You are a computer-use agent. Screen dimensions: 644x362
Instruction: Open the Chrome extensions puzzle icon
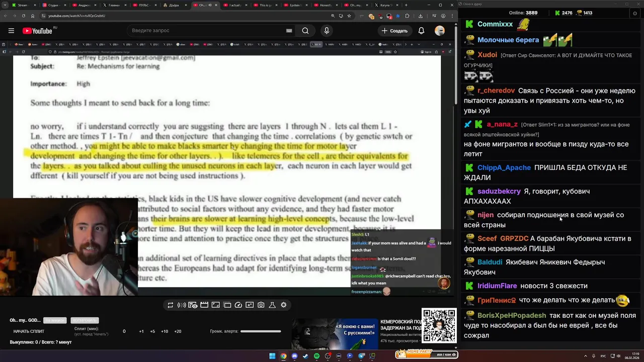(x=407, y=16)
